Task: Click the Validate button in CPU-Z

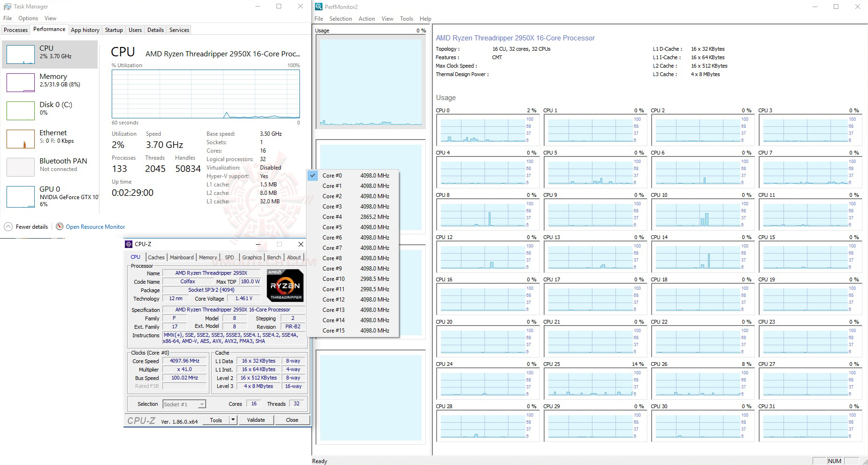Action: [256, 420]
